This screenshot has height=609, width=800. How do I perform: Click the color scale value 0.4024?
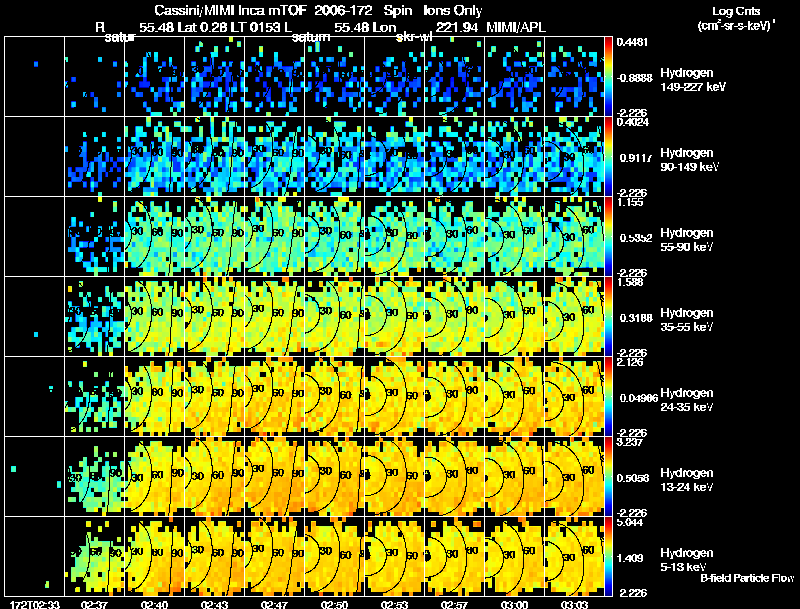click(x=633, y=122)
